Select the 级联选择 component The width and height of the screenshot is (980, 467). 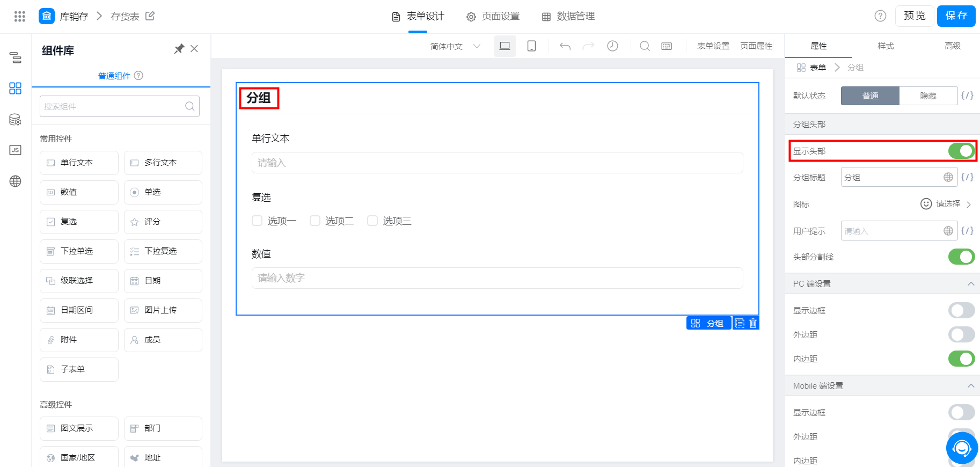pos(79,281)
